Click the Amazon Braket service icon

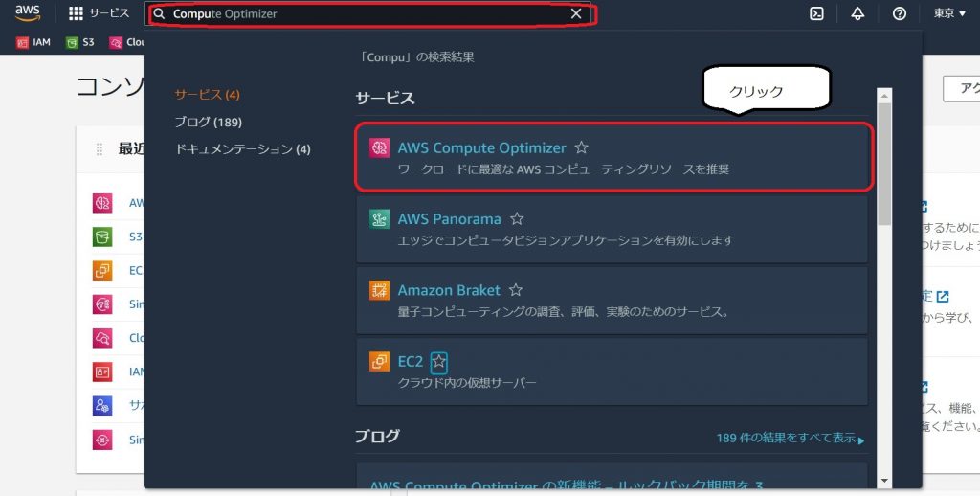[379, 290]
